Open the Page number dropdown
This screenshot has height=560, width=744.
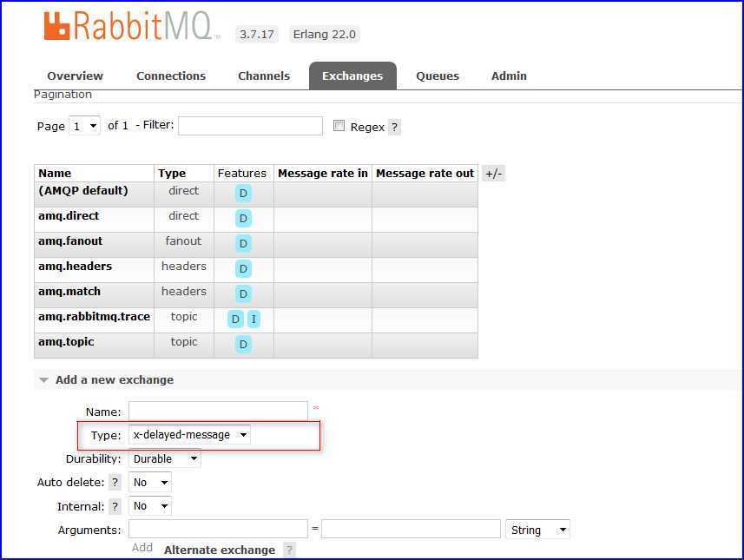click(84, 126)
